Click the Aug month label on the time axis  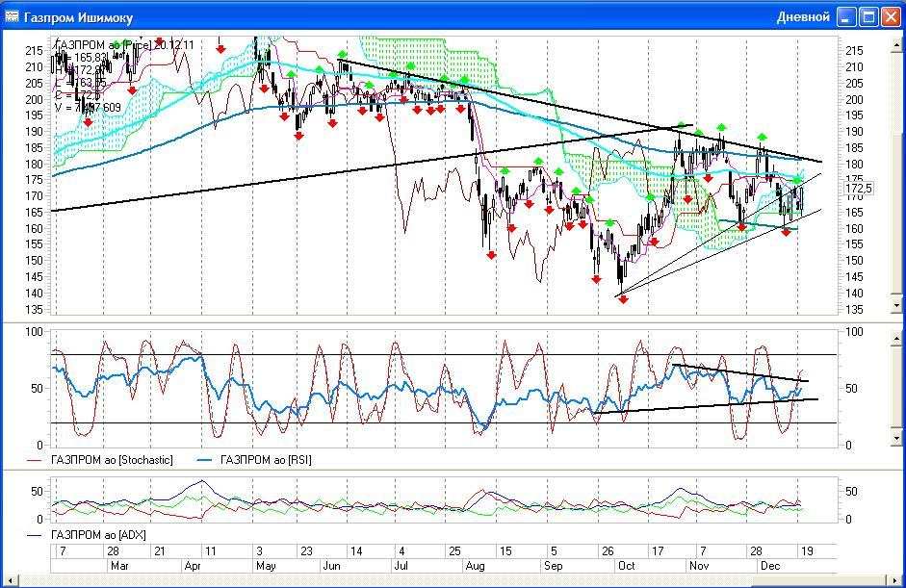tap(475, 566)
